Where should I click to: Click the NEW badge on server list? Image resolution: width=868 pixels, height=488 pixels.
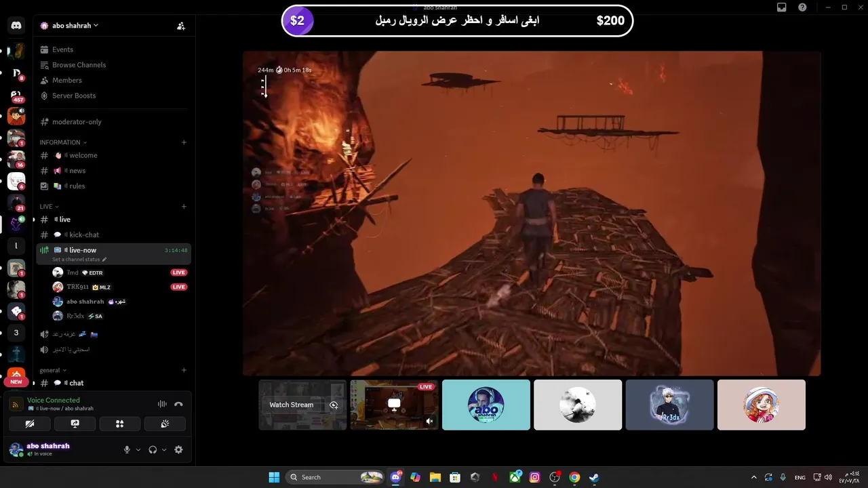(x=16, y=382)
